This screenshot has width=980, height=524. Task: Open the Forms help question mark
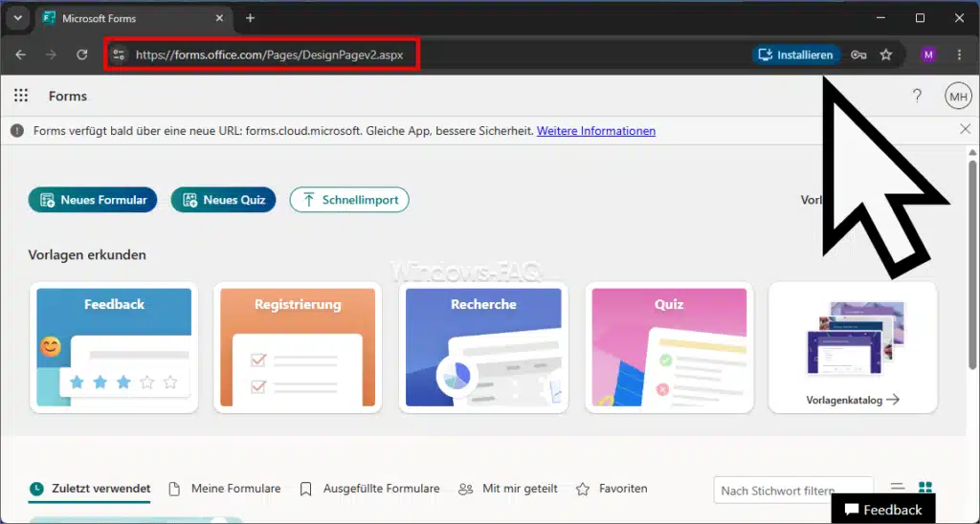(x=917, y=96)
